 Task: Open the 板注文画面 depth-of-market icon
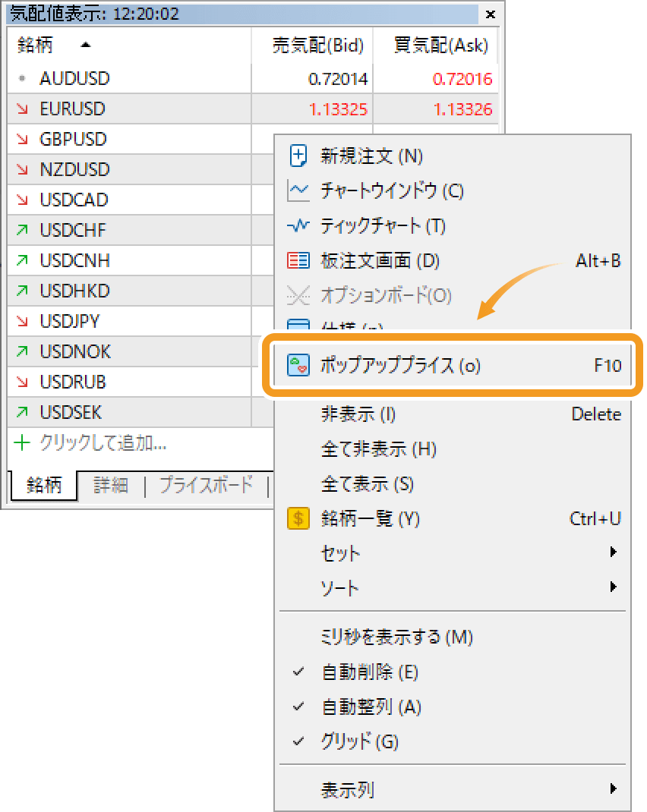coord(295,260)
